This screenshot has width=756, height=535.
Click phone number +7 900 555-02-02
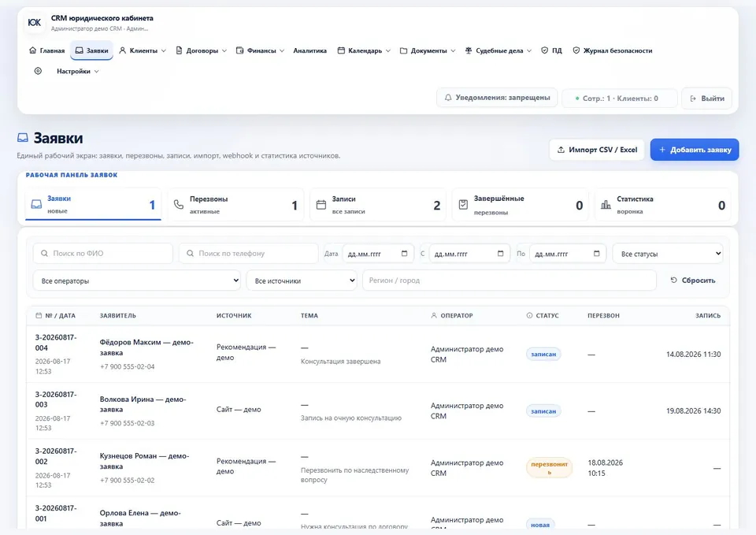[x=128, y=481]
